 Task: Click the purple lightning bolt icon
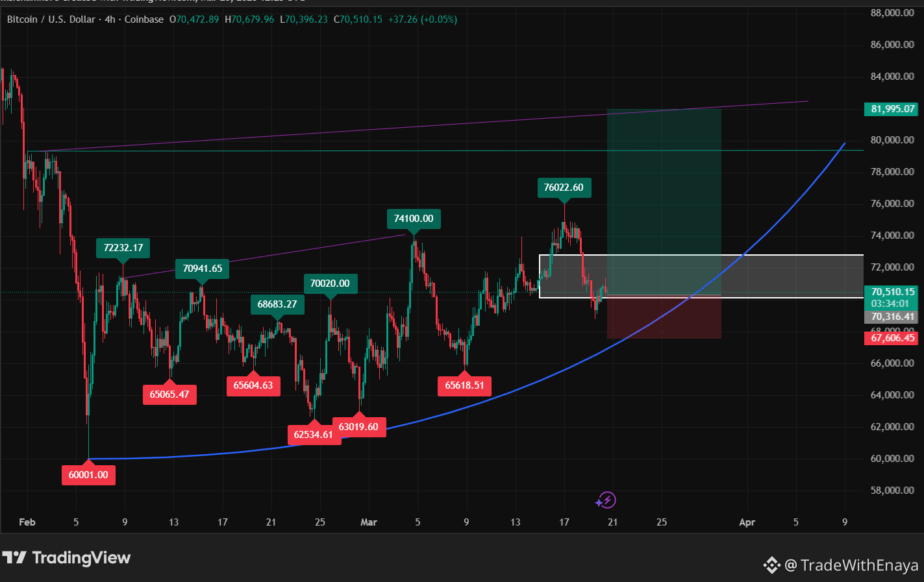click(606, 500)
